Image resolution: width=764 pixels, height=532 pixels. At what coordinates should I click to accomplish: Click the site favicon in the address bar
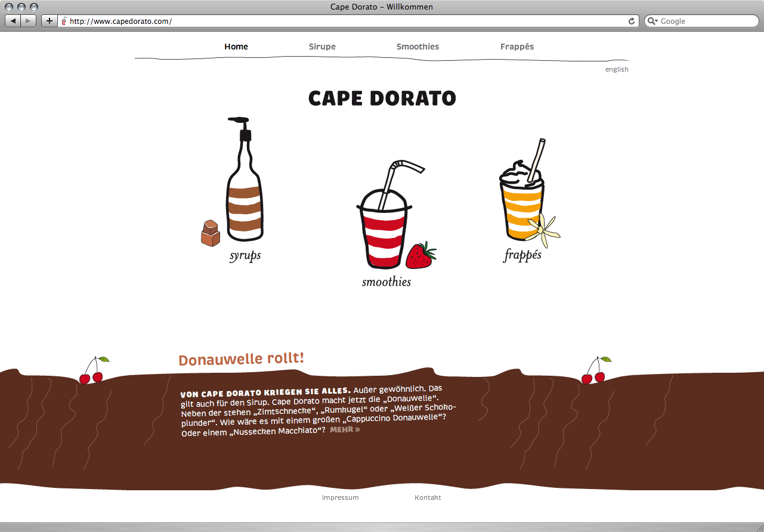coord(64,21)
